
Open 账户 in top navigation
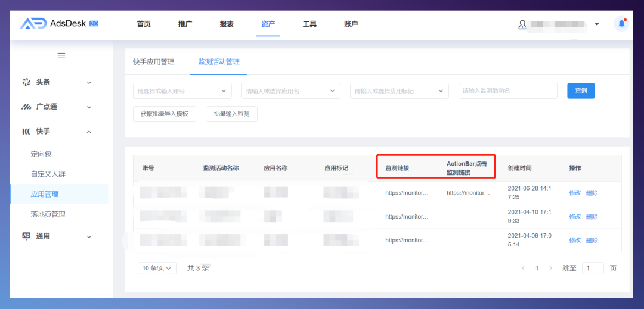click(x=351, y=24)
